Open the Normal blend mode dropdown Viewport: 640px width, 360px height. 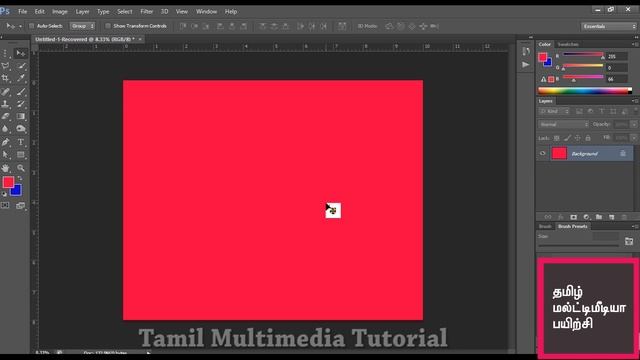(563, 124)
